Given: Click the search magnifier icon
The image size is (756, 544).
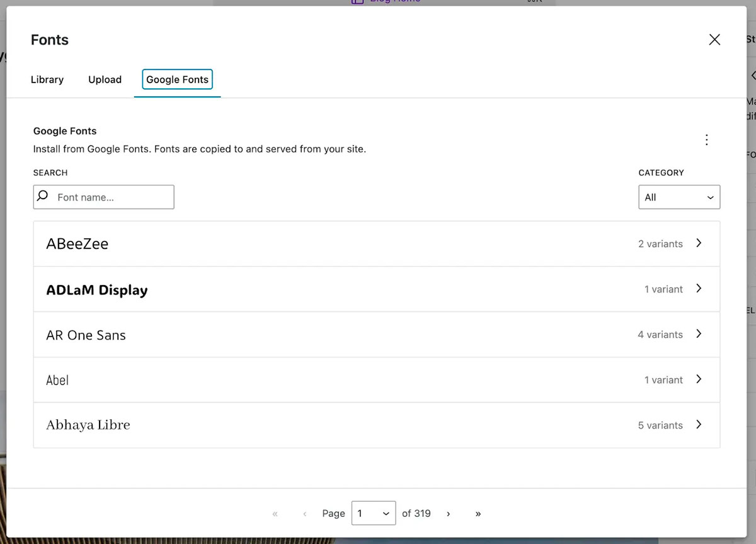Looking at the screenshot, I should tap(43, 197).
